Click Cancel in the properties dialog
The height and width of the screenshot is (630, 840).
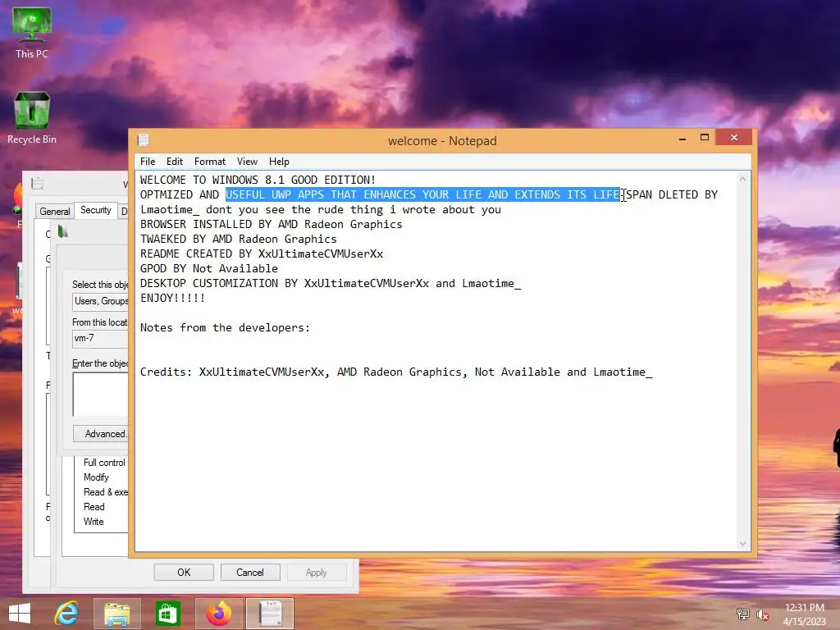[x=250, y=572]
